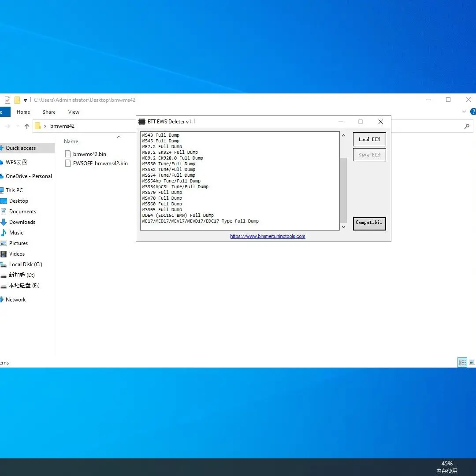This screenshot has width=476, height=476.
Task: Click the sort chevron above the Name column
Action: point(119,137)
